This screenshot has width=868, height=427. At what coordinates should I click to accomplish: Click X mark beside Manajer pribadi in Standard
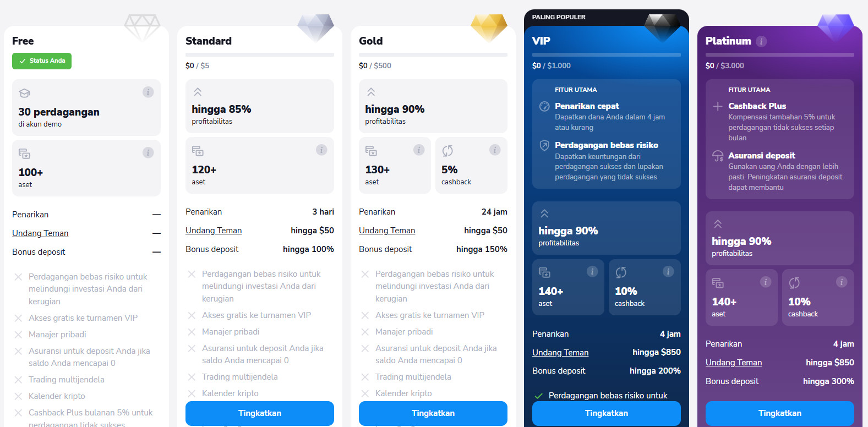pos(192,332)
